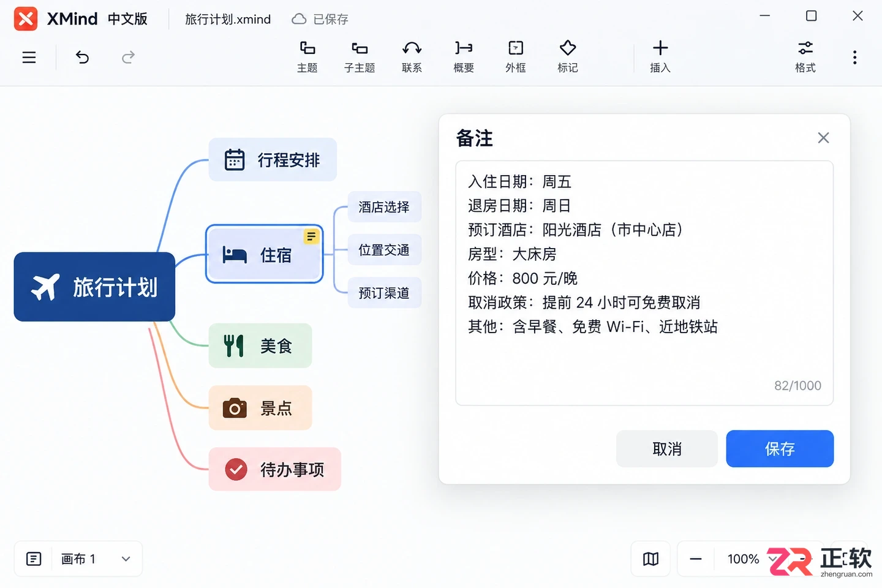Save the note with 保存

pos(780,449)
